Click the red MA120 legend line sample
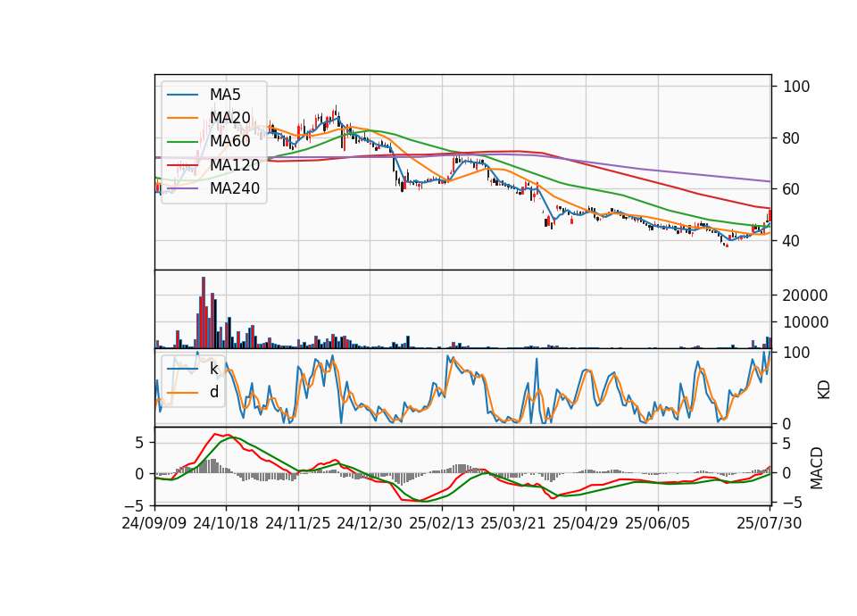The image size is (857, 616). pyautogui.click(x=182, y=165)
